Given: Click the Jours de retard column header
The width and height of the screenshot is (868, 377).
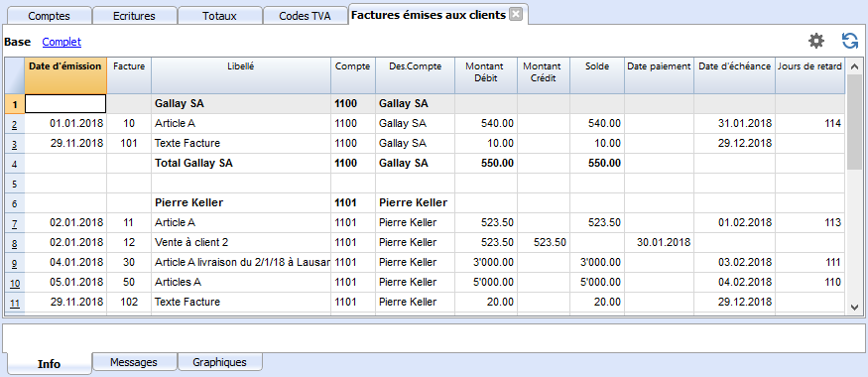Looking at the screenshot, I should 809,74.
